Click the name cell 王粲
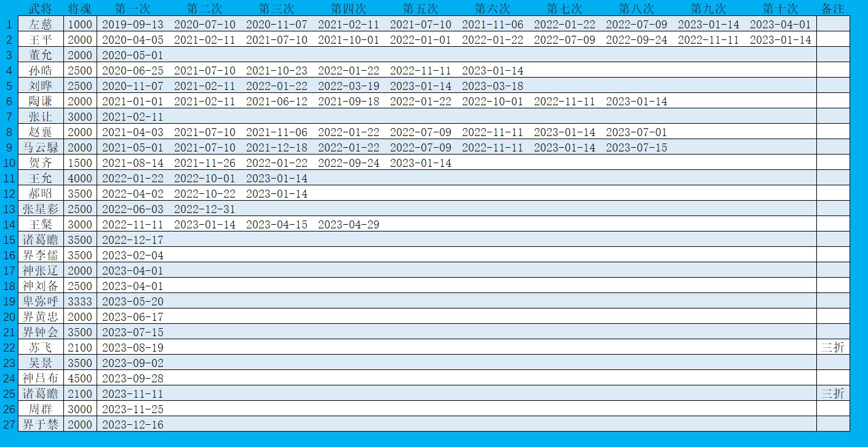 41,225
